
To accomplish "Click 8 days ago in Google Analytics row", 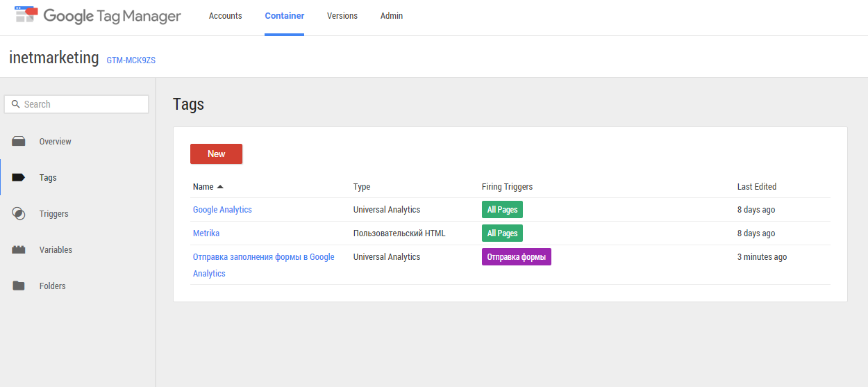I will pos(756,210).
